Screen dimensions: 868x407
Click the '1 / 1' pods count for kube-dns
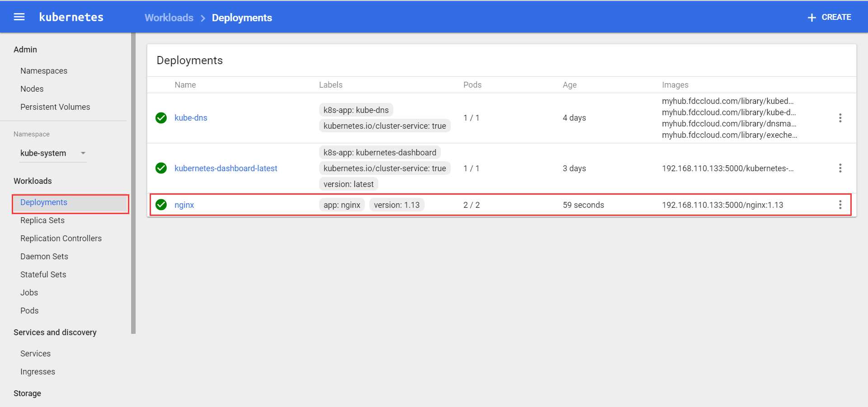[472, 118]
